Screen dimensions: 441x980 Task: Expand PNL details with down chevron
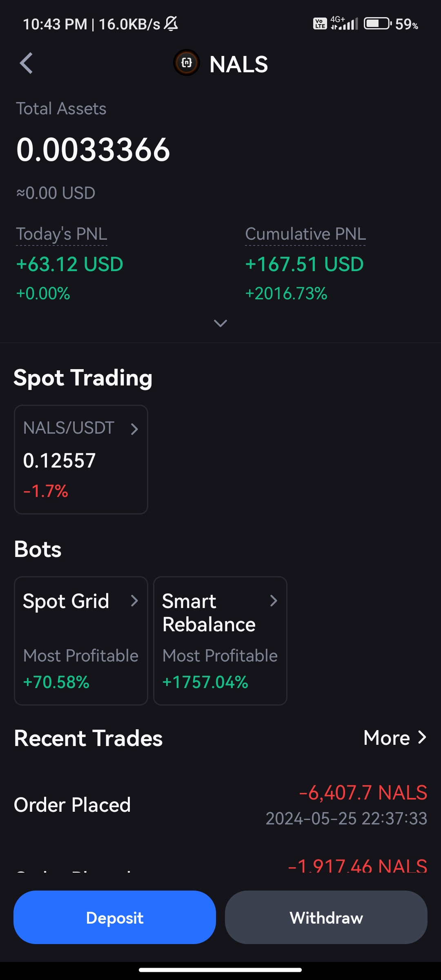point(220,323)
